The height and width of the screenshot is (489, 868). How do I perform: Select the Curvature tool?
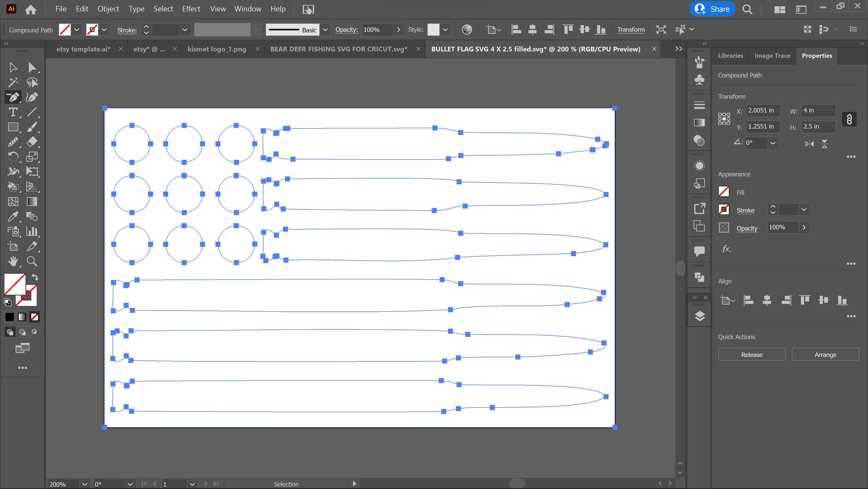32,97
